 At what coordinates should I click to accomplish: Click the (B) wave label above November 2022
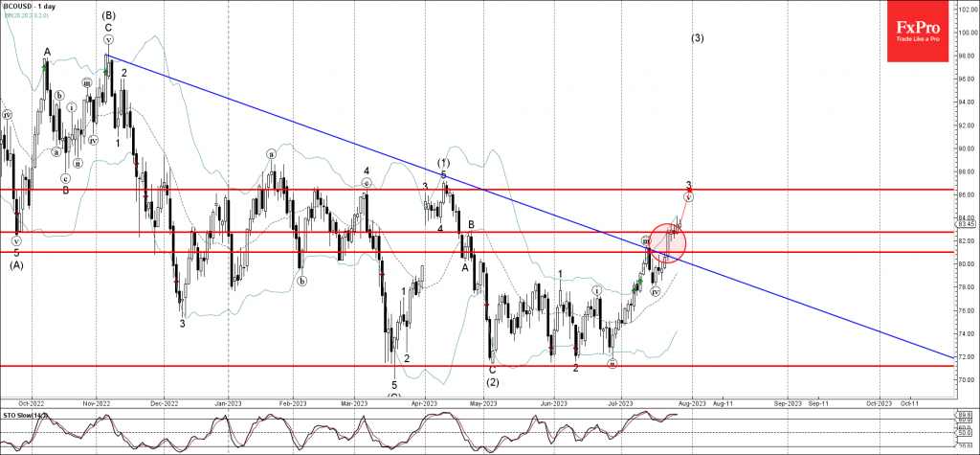click(108, 15)
